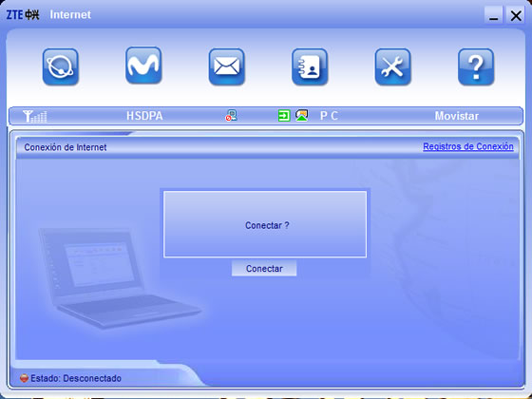This screenshot has height=399, width=532.
Task: Click the picture message status icon
Action: (301, 115)
